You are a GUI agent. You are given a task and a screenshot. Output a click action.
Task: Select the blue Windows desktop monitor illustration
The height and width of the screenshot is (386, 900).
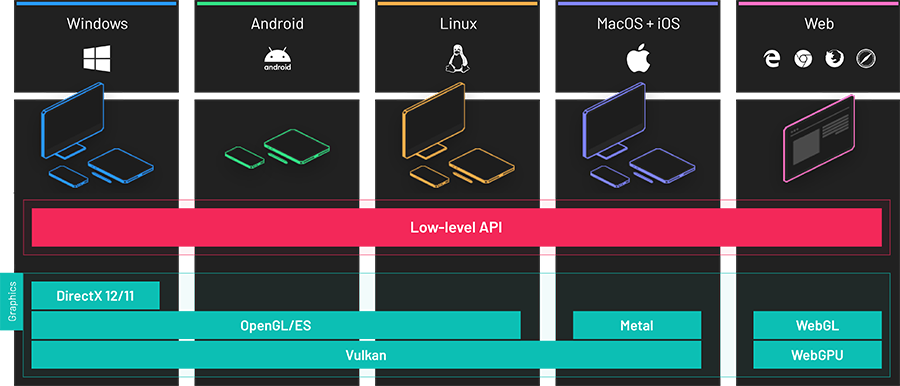click(73, 121)
